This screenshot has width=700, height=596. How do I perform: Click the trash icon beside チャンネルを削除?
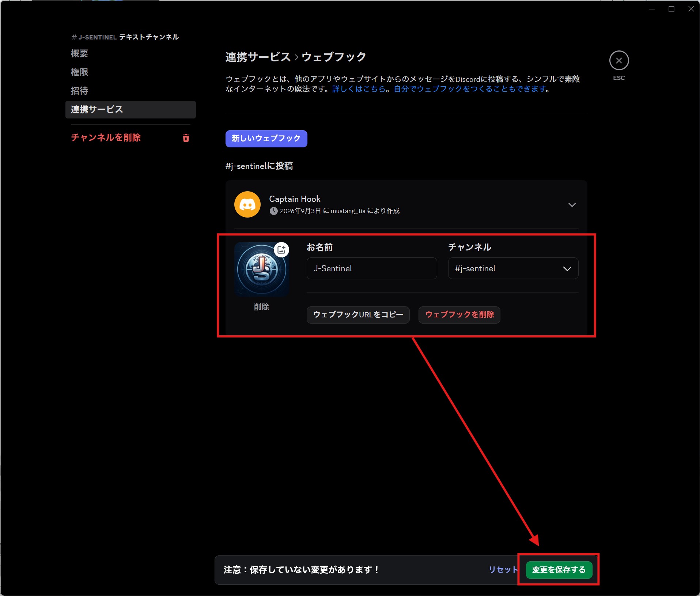[x=186, y=138]
